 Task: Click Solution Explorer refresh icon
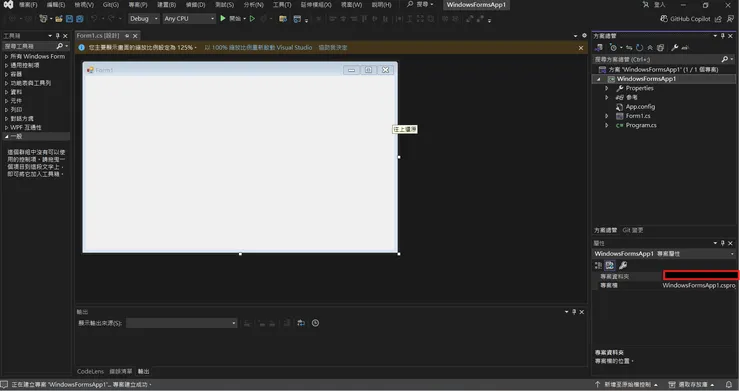(x=639, y=47)
